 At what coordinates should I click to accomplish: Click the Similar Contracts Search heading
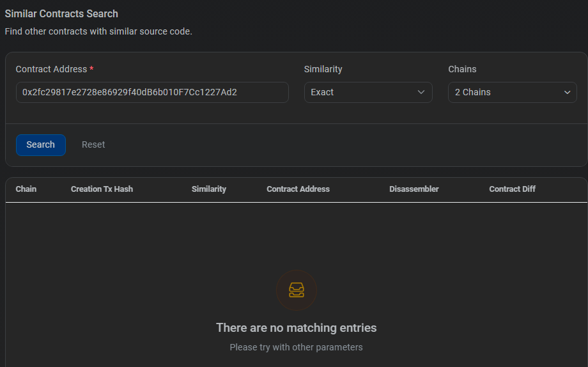click(x=61, y=14)
